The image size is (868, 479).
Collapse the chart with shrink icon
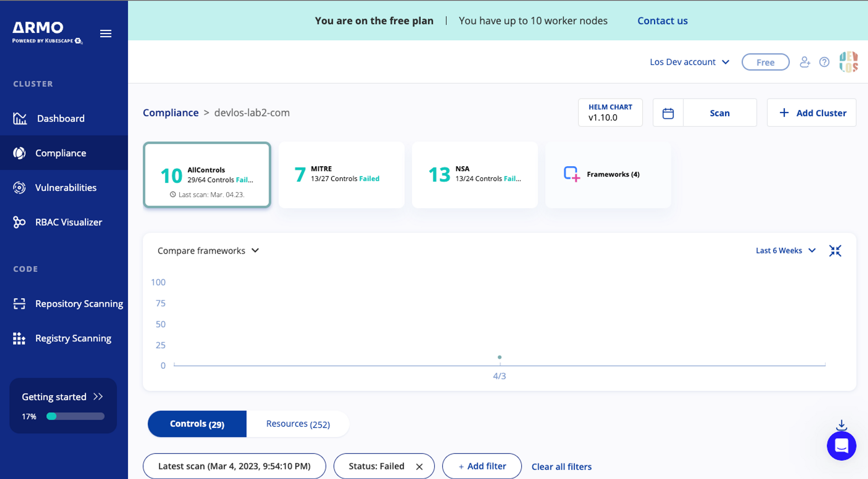click(835, 251)
